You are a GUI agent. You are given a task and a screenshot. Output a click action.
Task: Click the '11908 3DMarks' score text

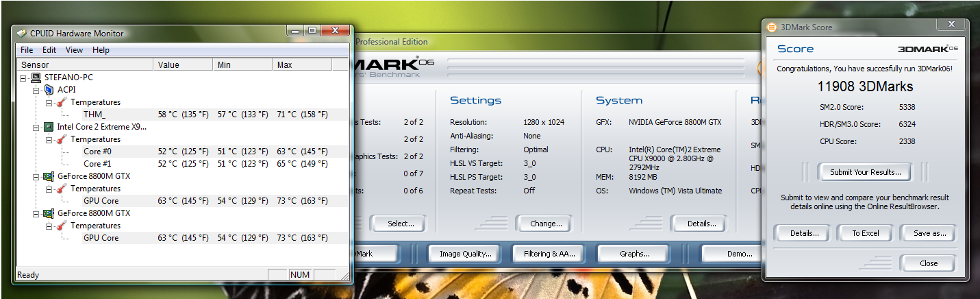[x=865, y=86]
